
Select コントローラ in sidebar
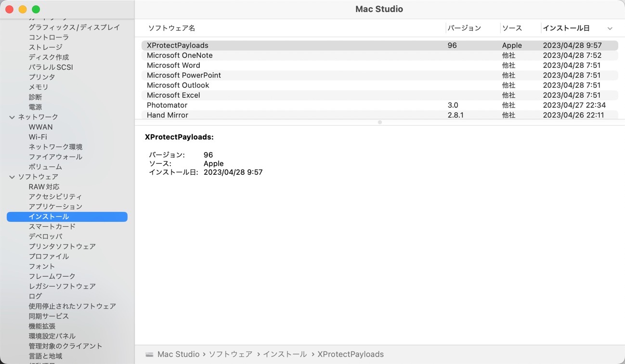49,37
